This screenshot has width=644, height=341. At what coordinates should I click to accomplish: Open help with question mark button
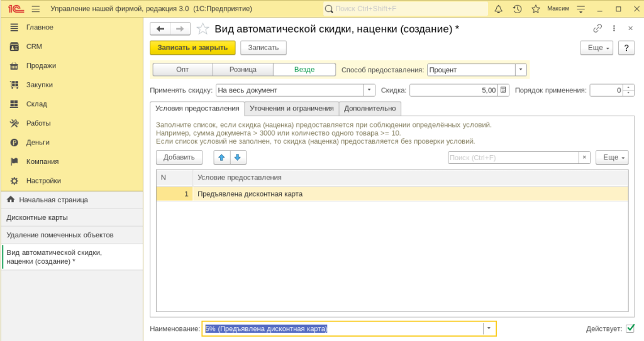point(626,48)
